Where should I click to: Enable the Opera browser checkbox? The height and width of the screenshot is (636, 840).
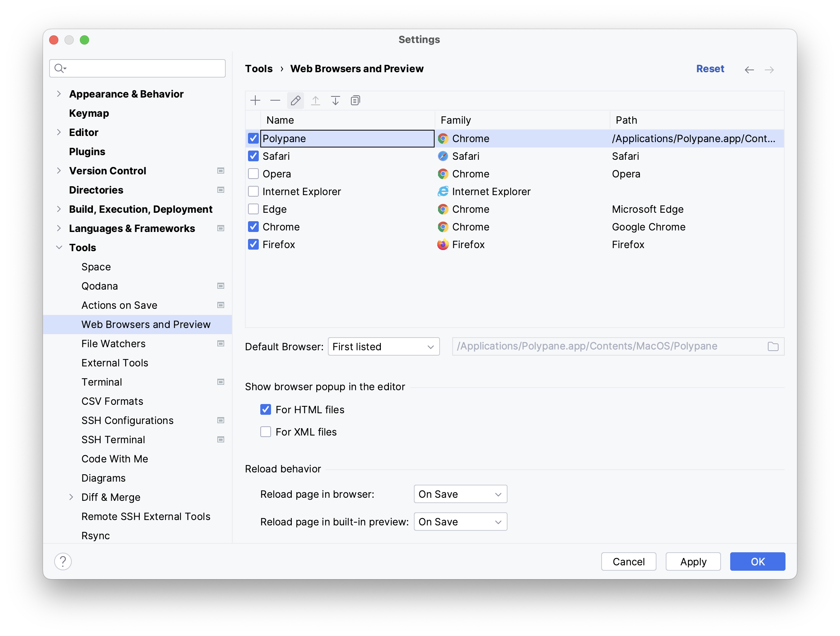point(253,174)
